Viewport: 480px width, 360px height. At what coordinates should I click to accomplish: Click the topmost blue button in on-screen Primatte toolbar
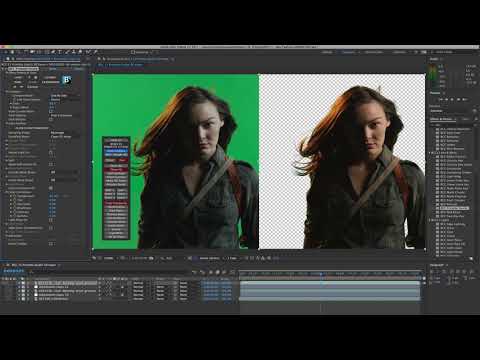coord(116,151)
